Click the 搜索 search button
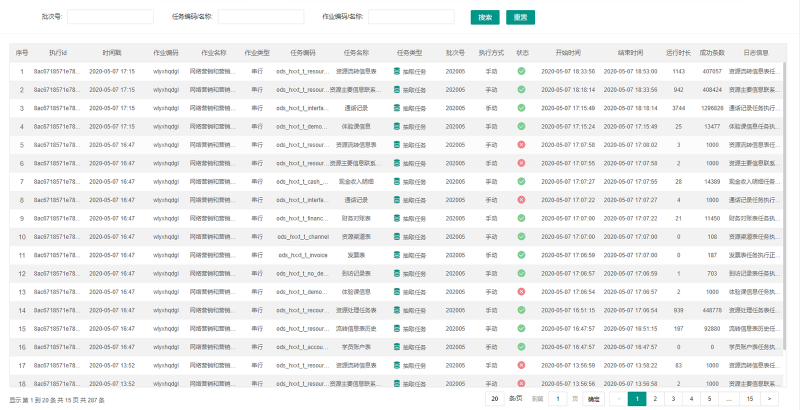This screenshot has height=410, width=800. [x=485, y=17]
